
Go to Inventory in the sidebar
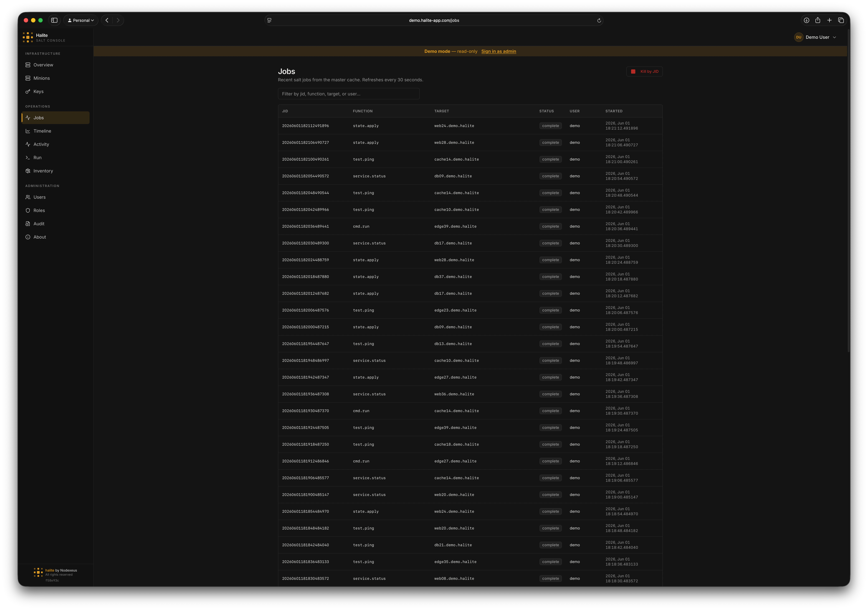(x=56, y=171)
